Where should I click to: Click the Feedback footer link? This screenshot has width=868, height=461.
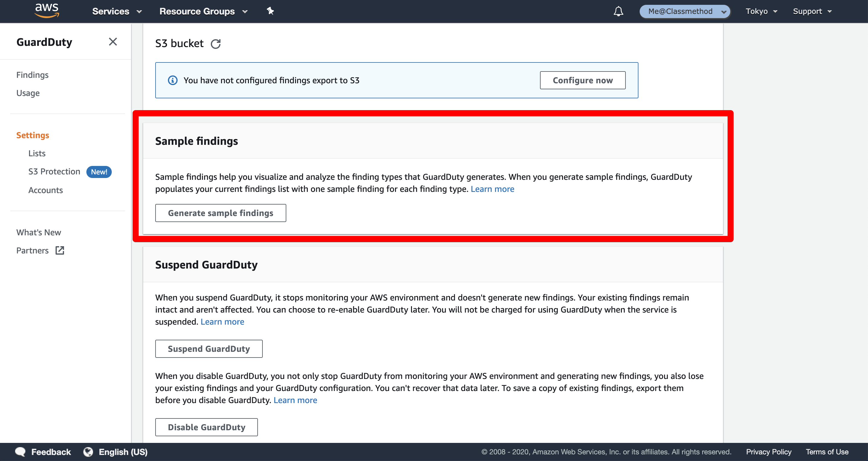tap(51, 452)
